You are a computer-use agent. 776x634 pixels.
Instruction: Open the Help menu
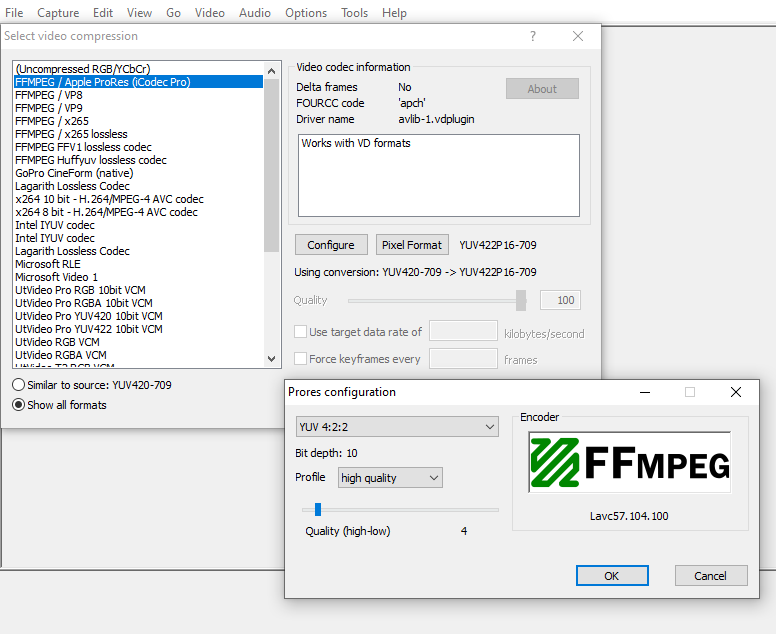pyautogui.click(x=394, y=13)
